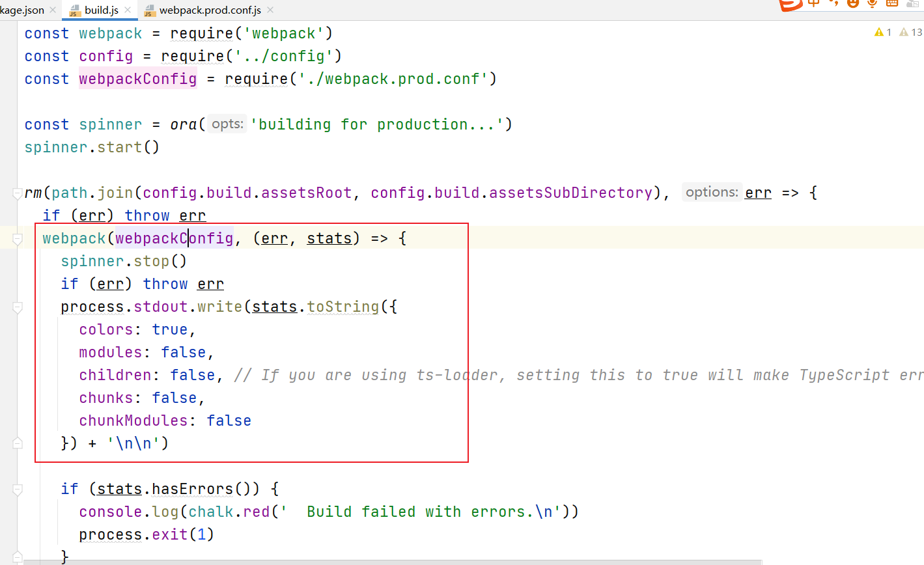Open the yellow warning indicator showing 1

(883, 32)
